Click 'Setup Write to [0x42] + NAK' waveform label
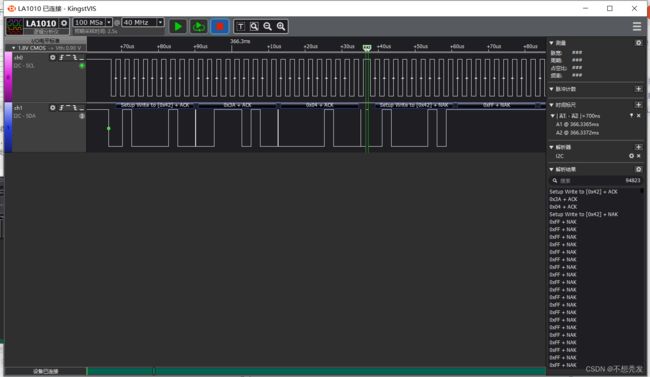The height and width of the screenshot is (377, 650). 414,105
